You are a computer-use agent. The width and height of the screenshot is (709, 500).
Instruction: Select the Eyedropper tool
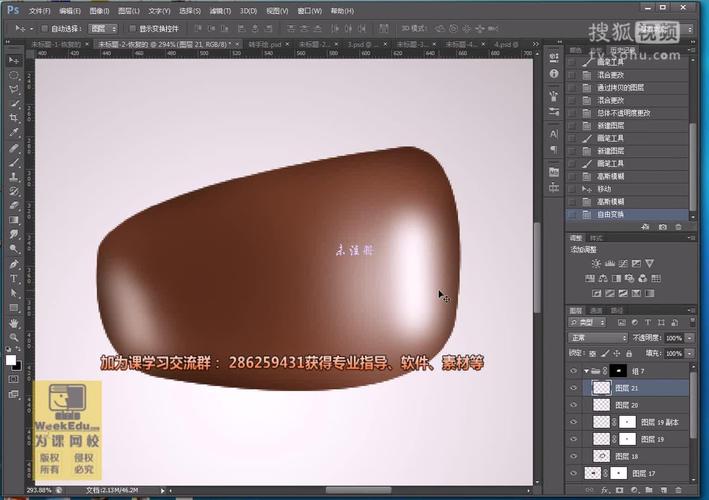point(14,132)
